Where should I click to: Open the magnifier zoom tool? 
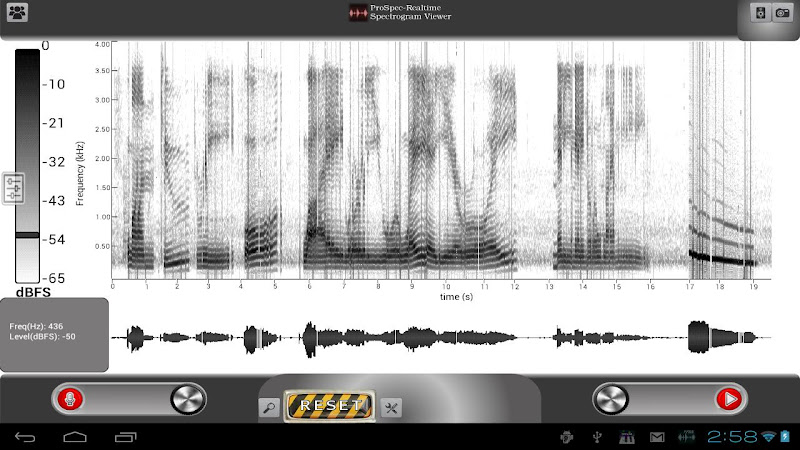click(269, 407)
